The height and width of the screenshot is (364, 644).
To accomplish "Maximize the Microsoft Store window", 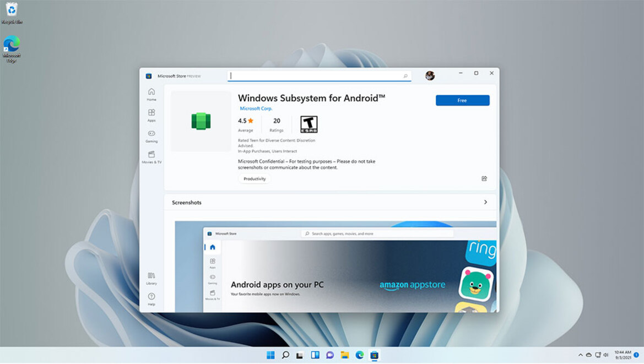I will (476, 73).
